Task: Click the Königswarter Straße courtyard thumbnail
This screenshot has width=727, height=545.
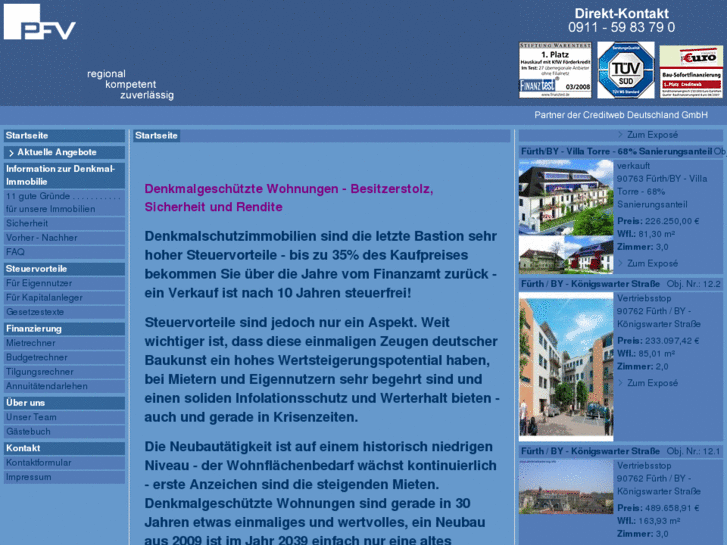Action: (x=566, y=366)
